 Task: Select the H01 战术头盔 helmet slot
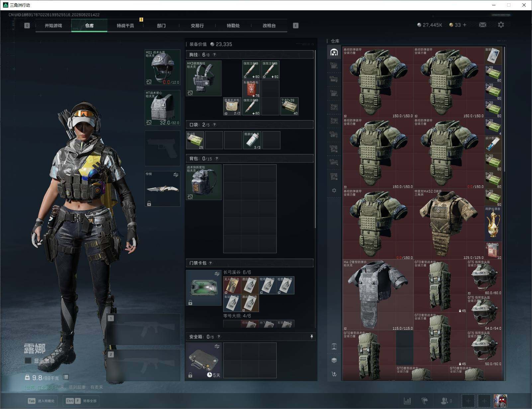point(162,67)
